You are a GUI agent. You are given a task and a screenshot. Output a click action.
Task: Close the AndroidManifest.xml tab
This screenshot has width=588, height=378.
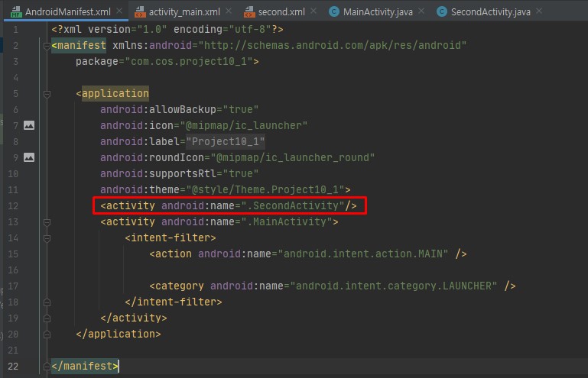119,11
